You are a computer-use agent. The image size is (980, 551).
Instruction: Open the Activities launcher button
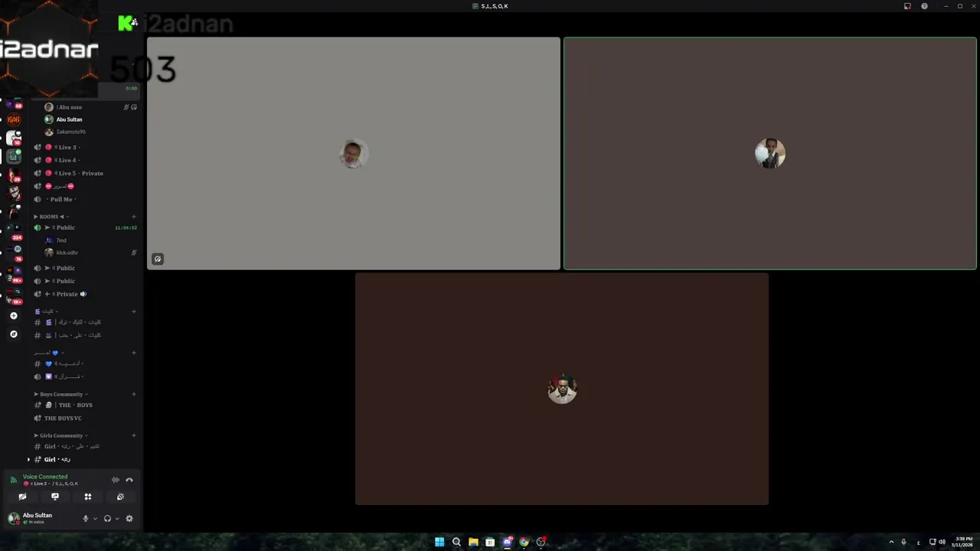pyautogui.click(x=88, y=497)
